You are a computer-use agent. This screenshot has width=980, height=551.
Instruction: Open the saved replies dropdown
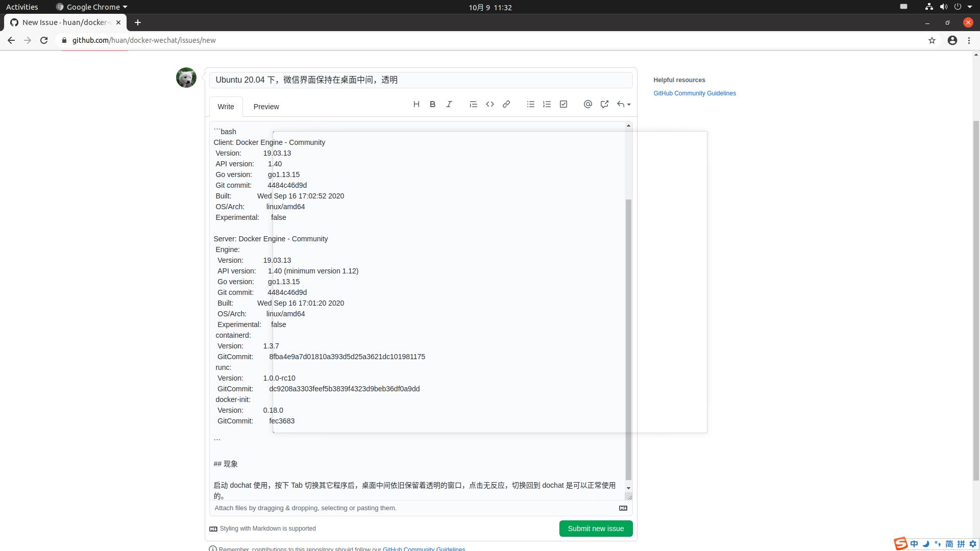click(623, 104)
